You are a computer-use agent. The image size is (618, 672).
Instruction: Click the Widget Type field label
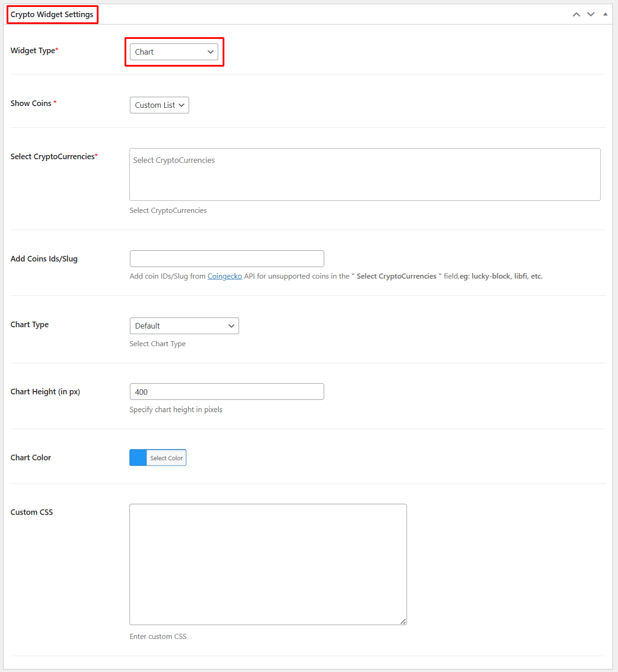point(33,50)
